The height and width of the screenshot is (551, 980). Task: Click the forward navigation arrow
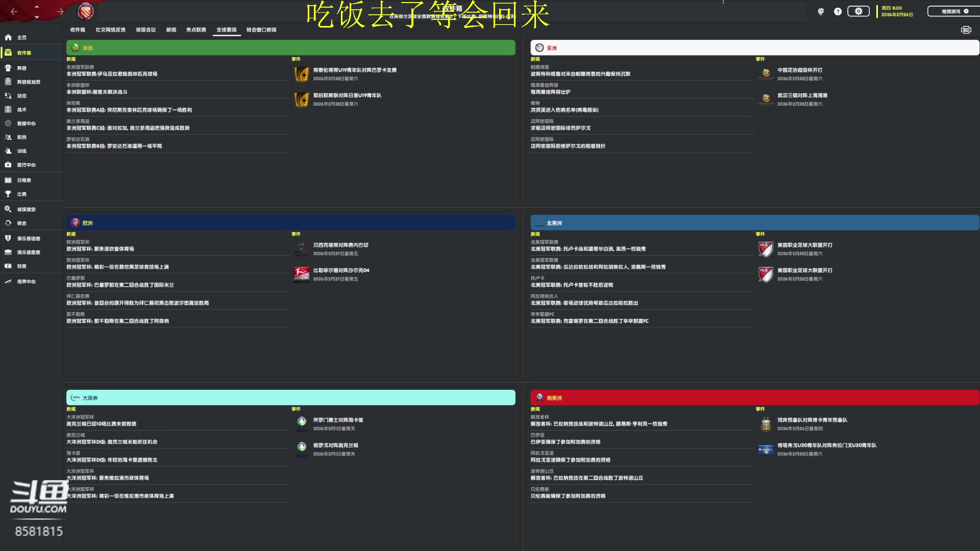[60, 11]
